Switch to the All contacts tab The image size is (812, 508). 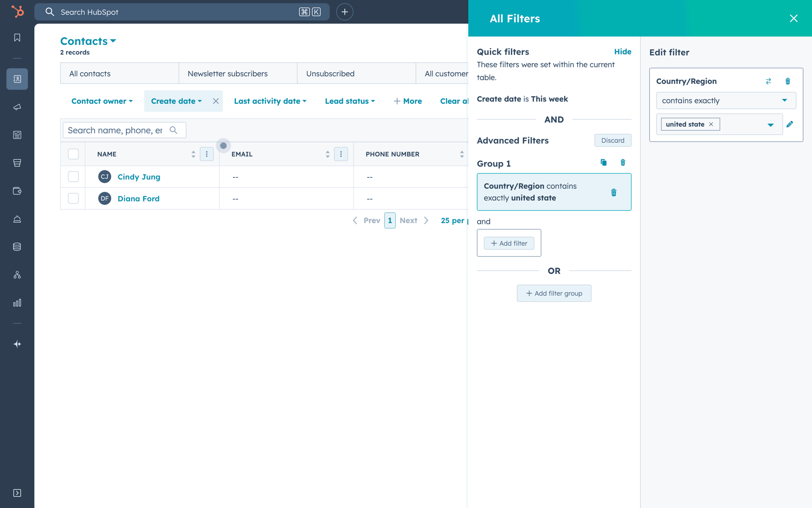tap(119, 73)
